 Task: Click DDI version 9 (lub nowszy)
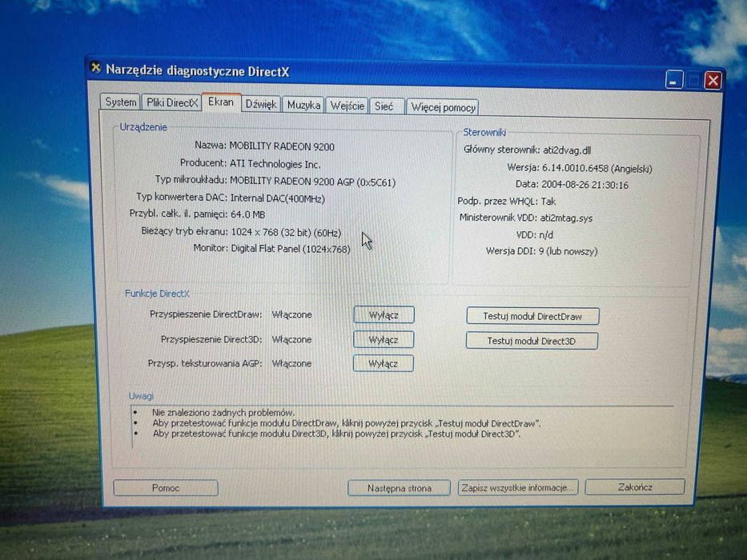568,251
